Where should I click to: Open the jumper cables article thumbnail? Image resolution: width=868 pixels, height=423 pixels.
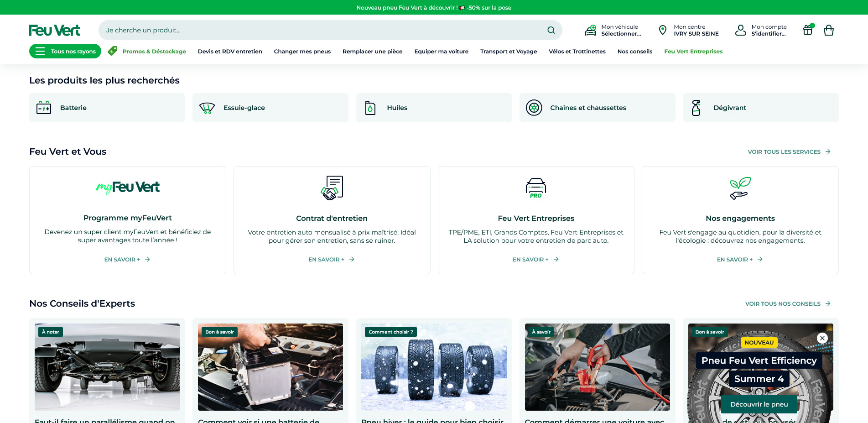(598, 367)
